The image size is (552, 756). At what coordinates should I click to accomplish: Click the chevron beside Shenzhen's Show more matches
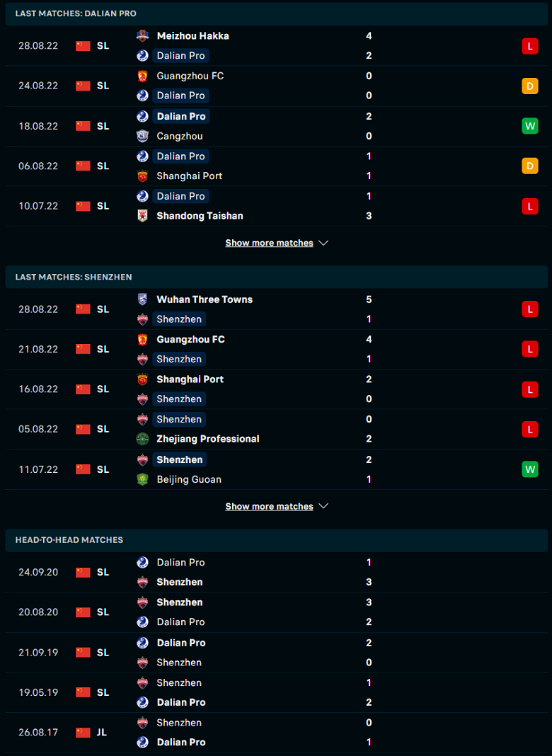point(323,506)
